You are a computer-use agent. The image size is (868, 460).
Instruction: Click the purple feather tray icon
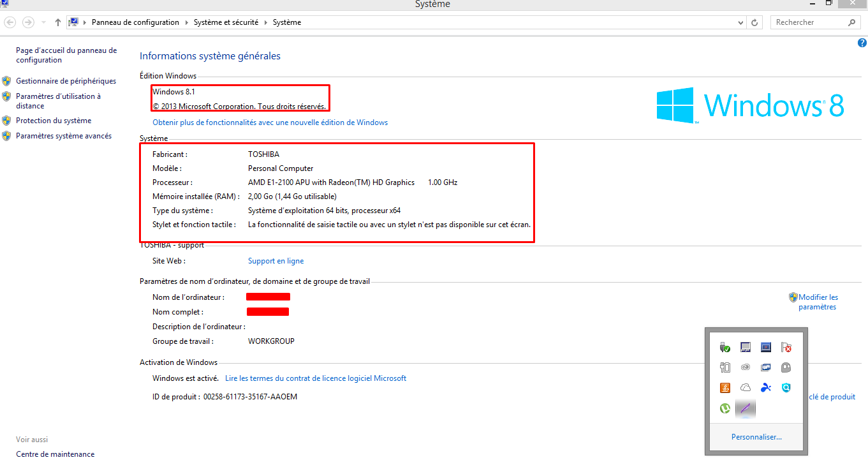click(x=745, y=408)
